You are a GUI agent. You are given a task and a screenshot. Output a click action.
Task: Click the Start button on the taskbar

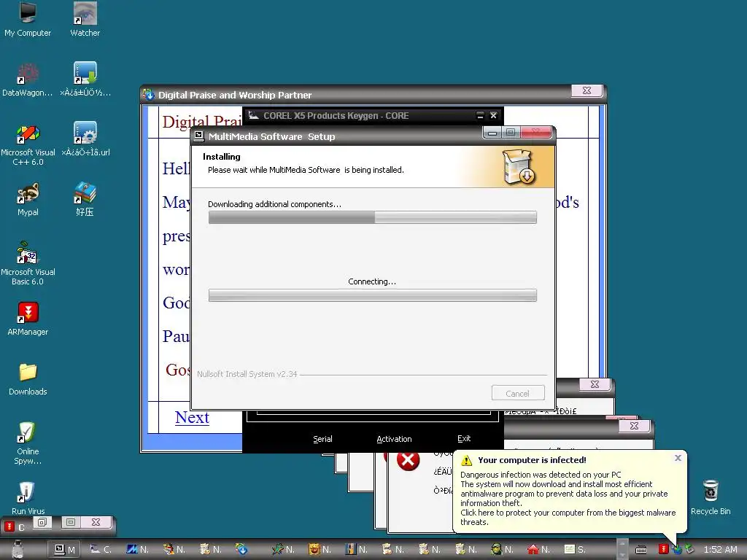18,549
